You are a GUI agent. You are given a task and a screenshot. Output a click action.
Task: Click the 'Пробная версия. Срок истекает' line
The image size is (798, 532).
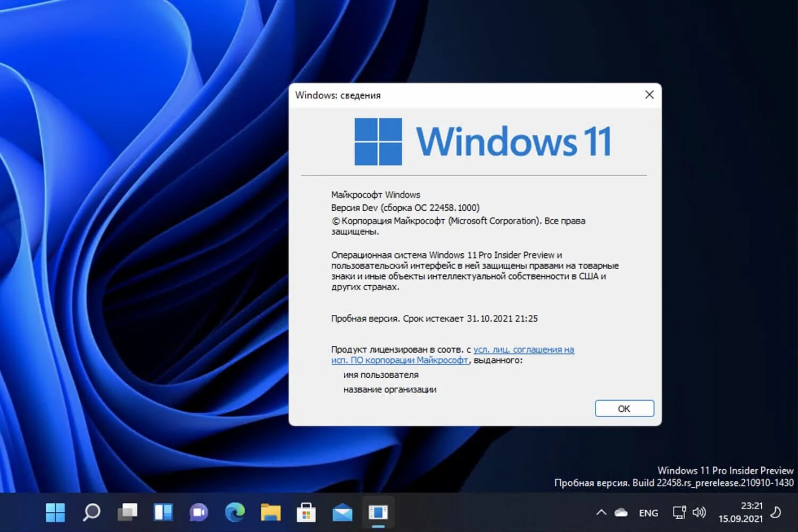click(434, 319)
